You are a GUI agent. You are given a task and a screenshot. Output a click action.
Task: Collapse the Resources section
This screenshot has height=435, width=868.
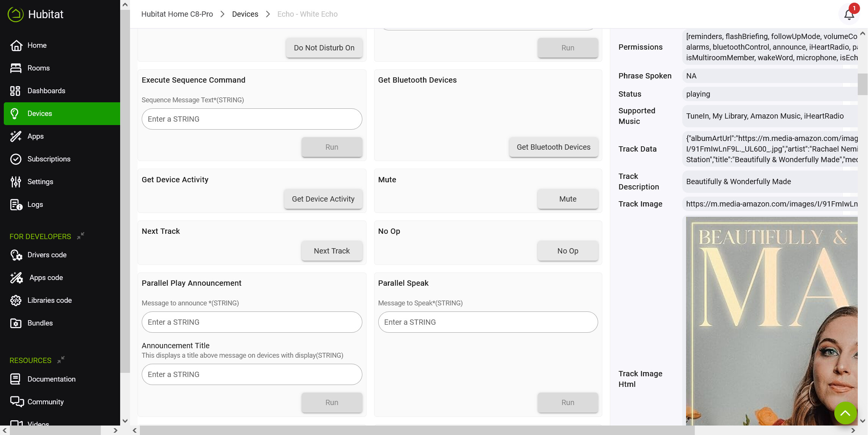coord(61,360)
